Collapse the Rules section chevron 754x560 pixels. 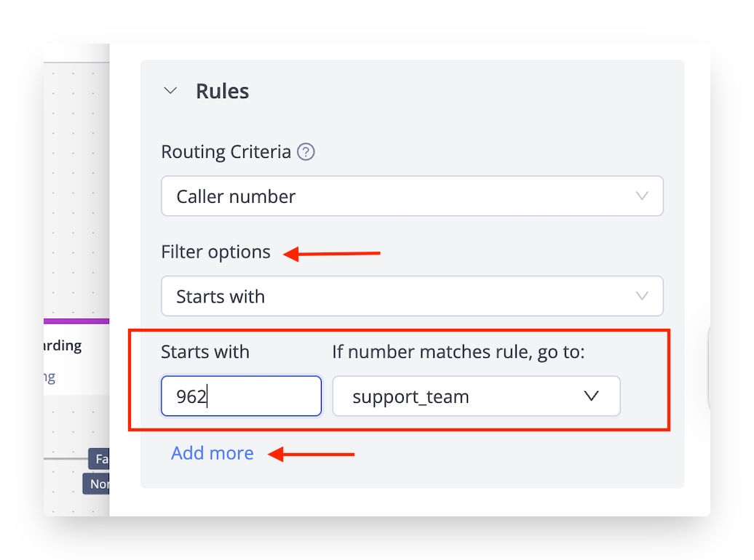[170, 91]
